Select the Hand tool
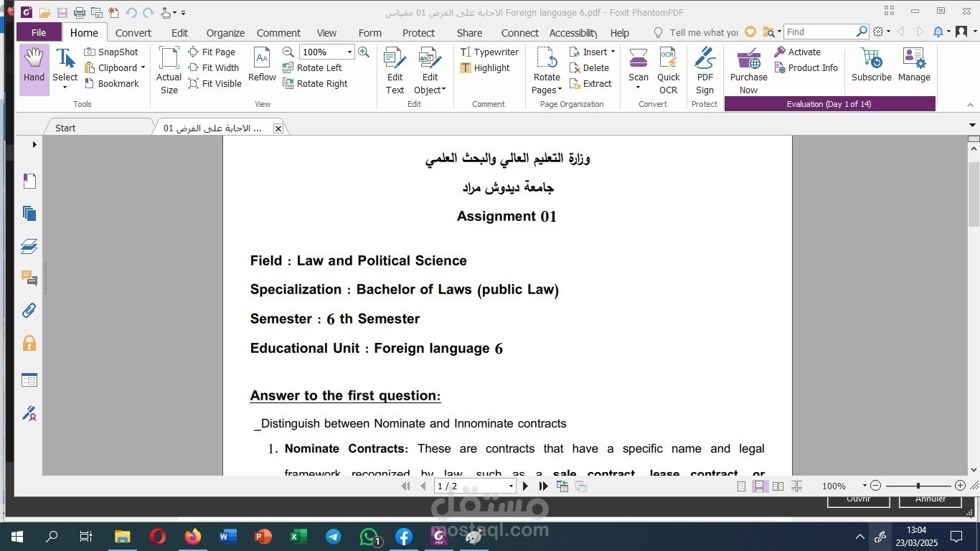Viewport: 980px width, 551px height. pos(34,70)
